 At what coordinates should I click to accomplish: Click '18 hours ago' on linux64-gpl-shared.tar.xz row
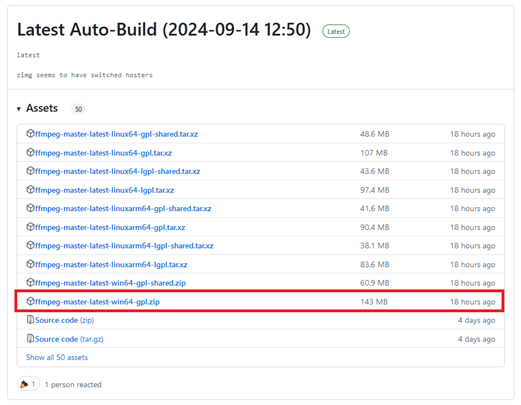point(473,134)
